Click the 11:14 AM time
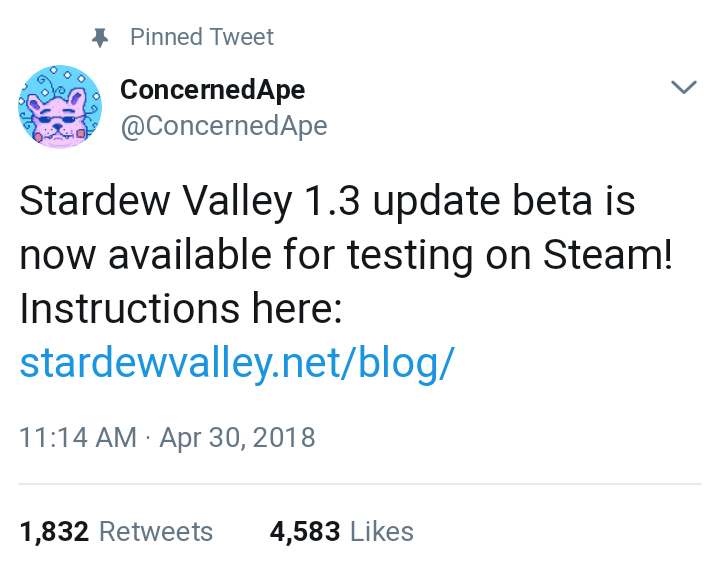 [x=78, y=437]
